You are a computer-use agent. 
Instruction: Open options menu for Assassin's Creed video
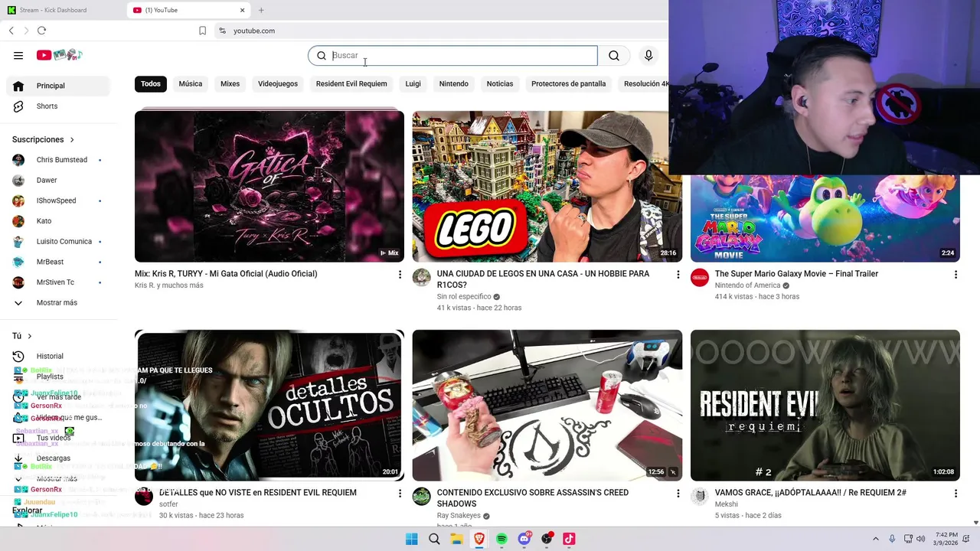pos(678,494)
